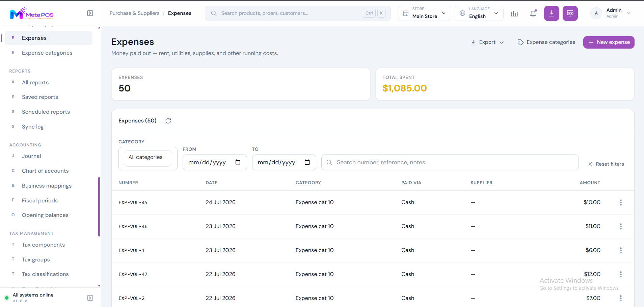The image size is (644, 307).
Task: Open Expenses in the sidebar
Action: pos(49,38)
